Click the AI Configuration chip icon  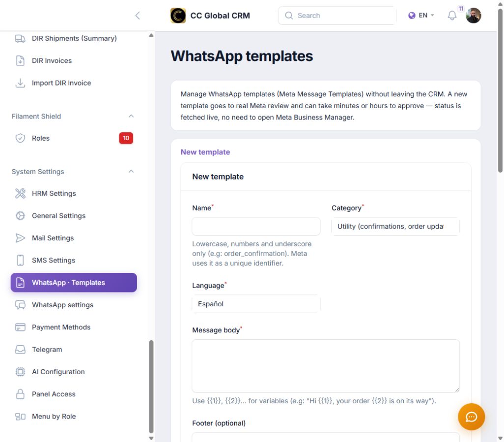point(20,372)
